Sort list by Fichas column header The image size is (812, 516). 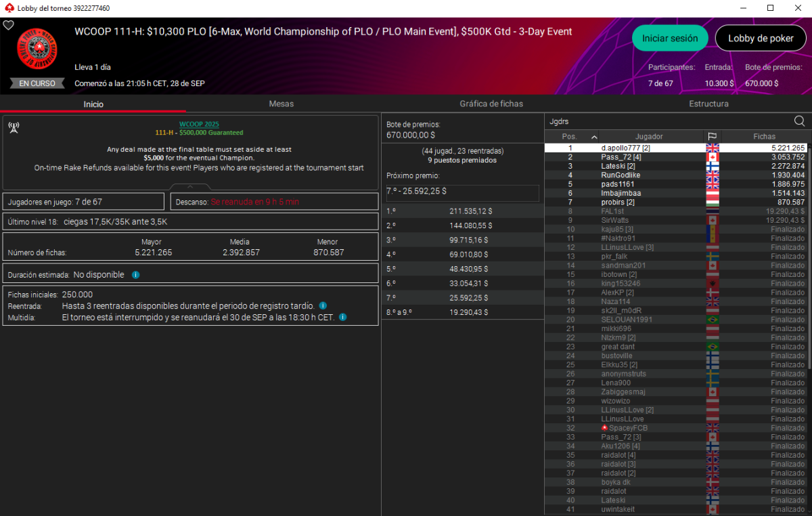coord(764,136)
